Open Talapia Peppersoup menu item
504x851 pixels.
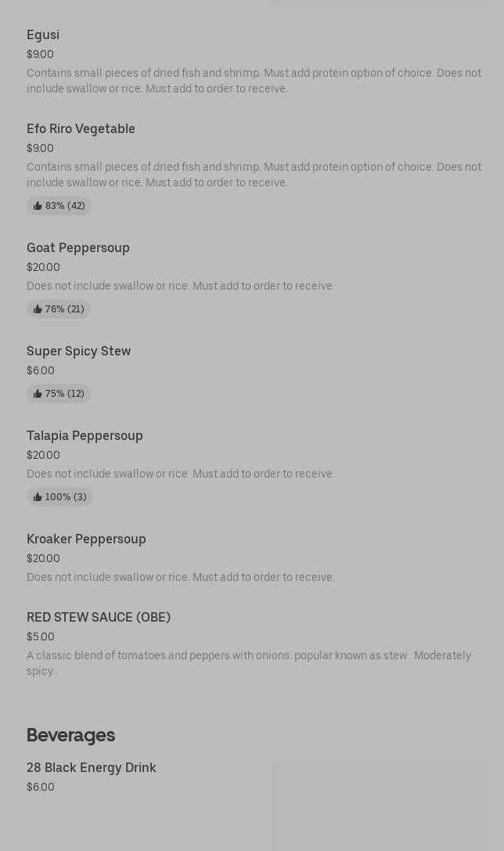click(85, 435)
